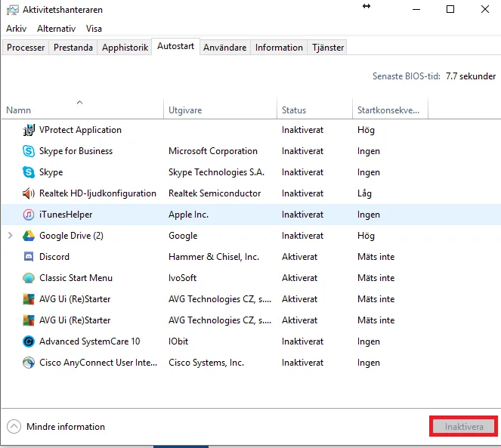This screenshot has width=501, height=448.
Task: Click the Apple Inc. publisher cell
Action: (188, 215)
